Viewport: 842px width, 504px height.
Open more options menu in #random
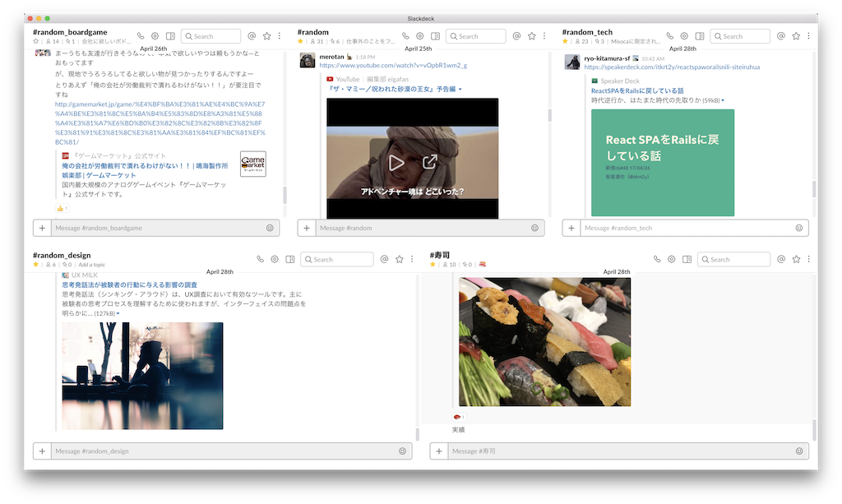click(x=544, y=36)
